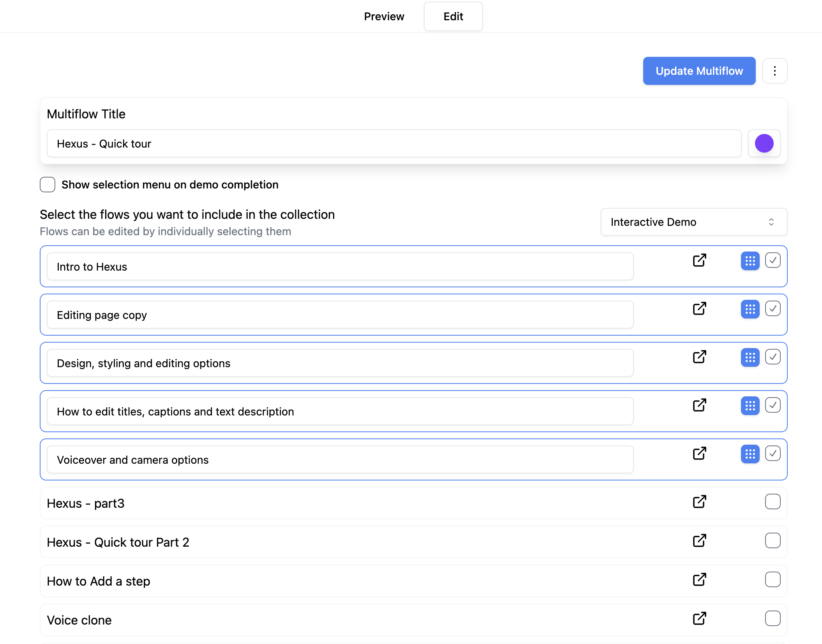Screen dimensions: 822x644
Task: Open Voiceover and camera options external link
Action: pyautogui.click(x=700, y=454)
